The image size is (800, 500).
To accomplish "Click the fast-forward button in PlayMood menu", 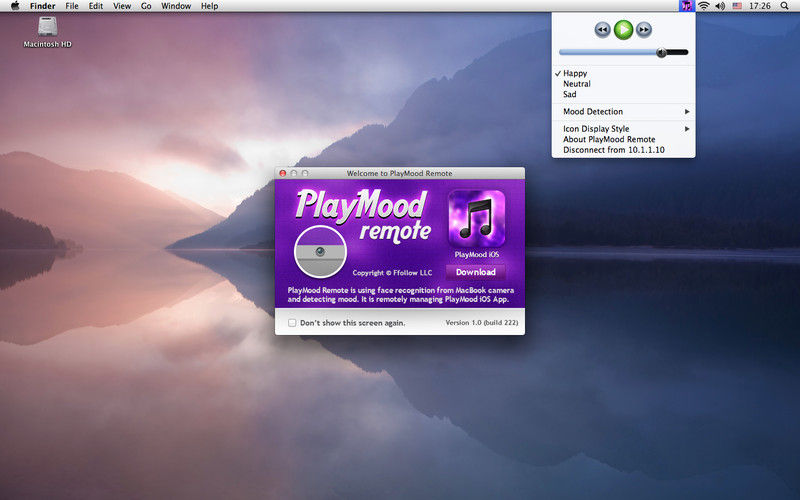I will click(x=644, y=30).
